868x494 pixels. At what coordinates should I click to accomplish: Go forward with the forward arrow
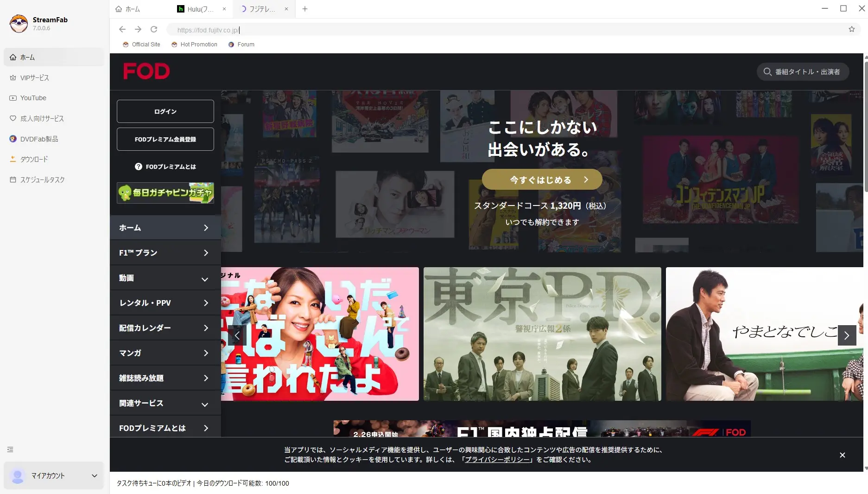coord(138,29)
